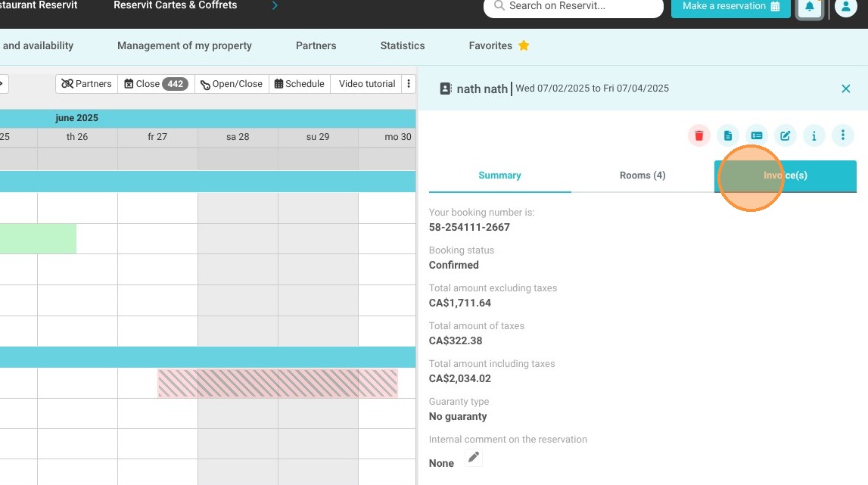Viewport: 868px width, 485px height.
Task: Edit the internal comment with the pencil icon
Action: coord(473,457)
